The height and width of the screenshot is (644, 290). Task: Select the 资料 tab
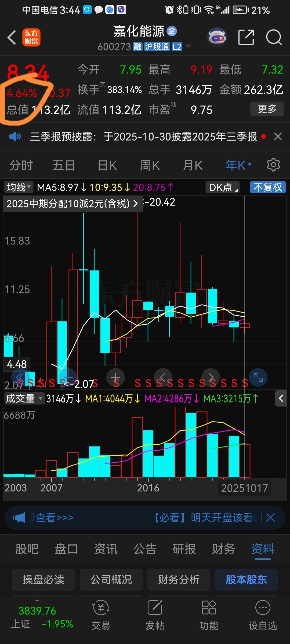(263, 549)
